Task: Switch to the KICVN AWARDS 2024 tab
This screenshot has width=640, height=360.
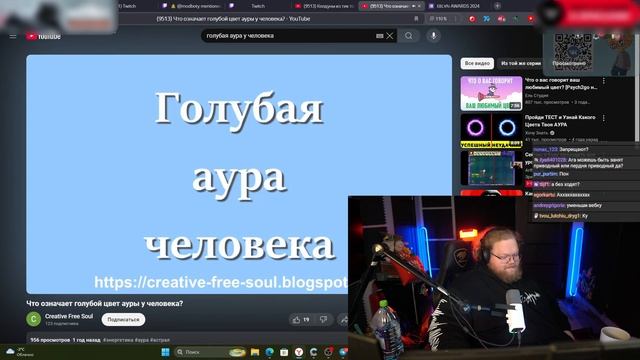Action: pos(454,6)
